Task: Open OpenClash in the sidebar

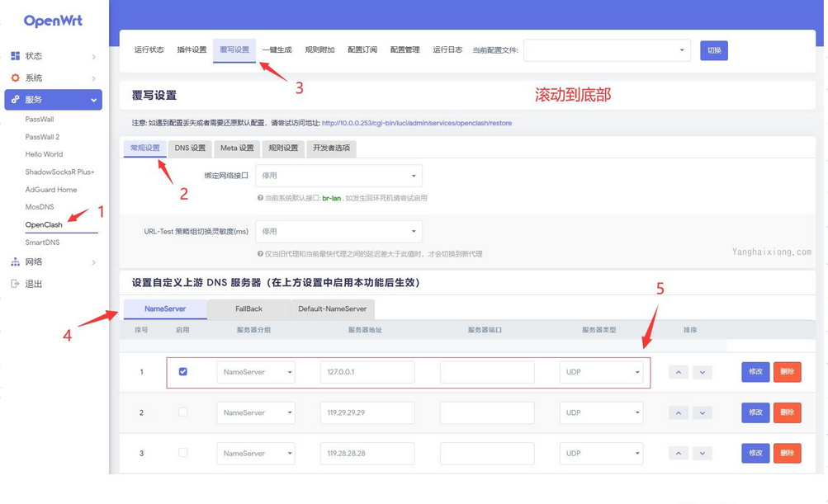Action: pyautogui.click(x=44, y=225)
